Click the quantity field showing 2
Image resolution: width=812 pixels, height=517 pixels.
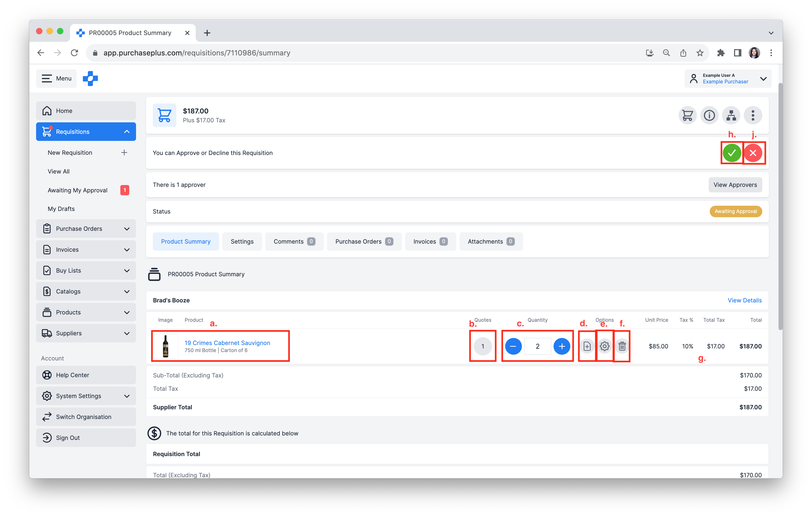tap(537, 346)
